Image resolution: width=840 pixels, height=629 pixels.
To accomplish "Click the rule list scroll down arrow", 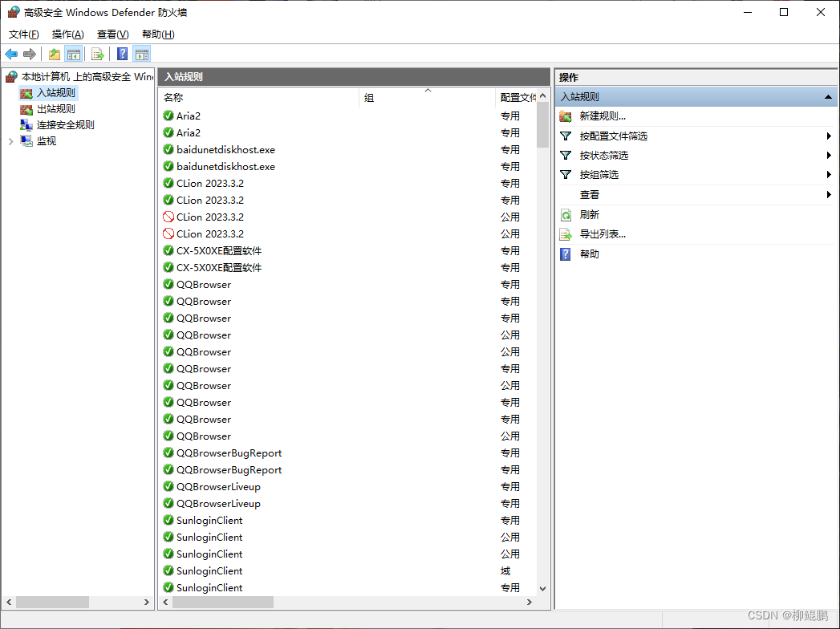I will click(x=542, y=589).
